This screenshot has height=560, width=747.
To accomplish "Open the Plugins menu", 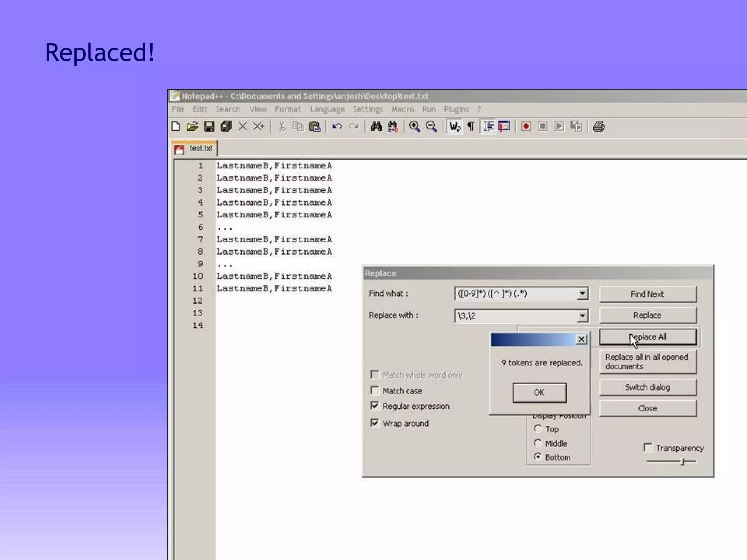I will click(456, 109).
